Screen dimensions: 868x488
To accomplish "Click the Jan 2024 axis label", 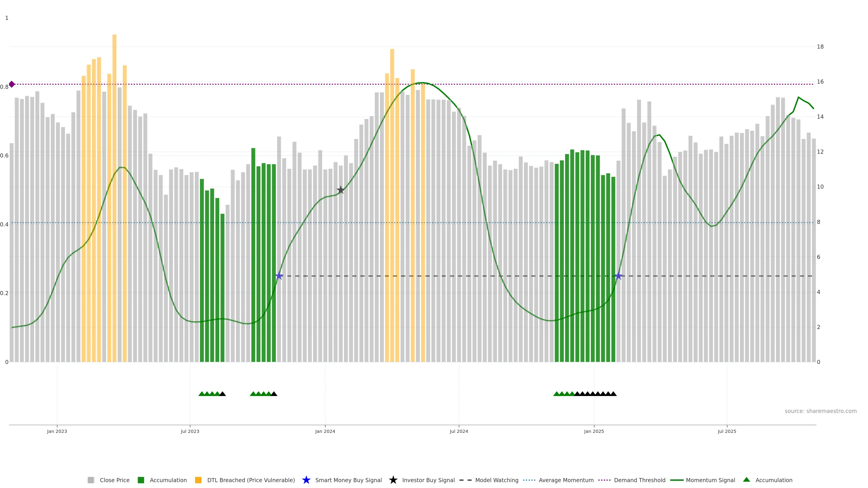I will 325,431.
